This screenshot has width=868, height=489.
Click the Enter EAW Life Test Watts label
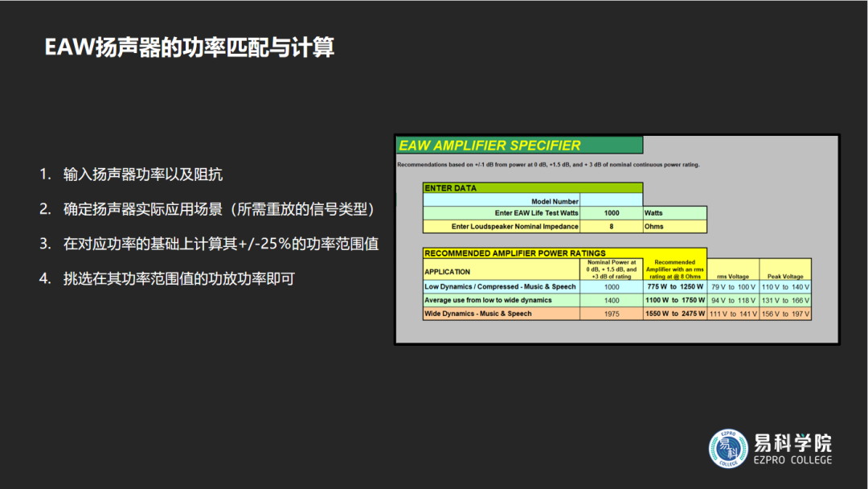[x=536, y=212]
